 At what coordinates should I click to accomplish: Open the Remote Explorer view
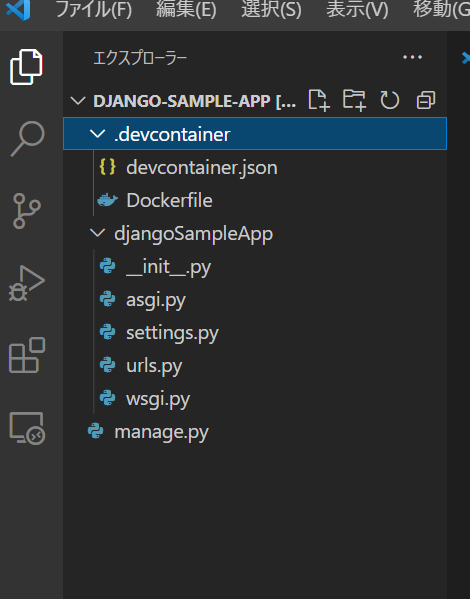(x=27, y=428)
